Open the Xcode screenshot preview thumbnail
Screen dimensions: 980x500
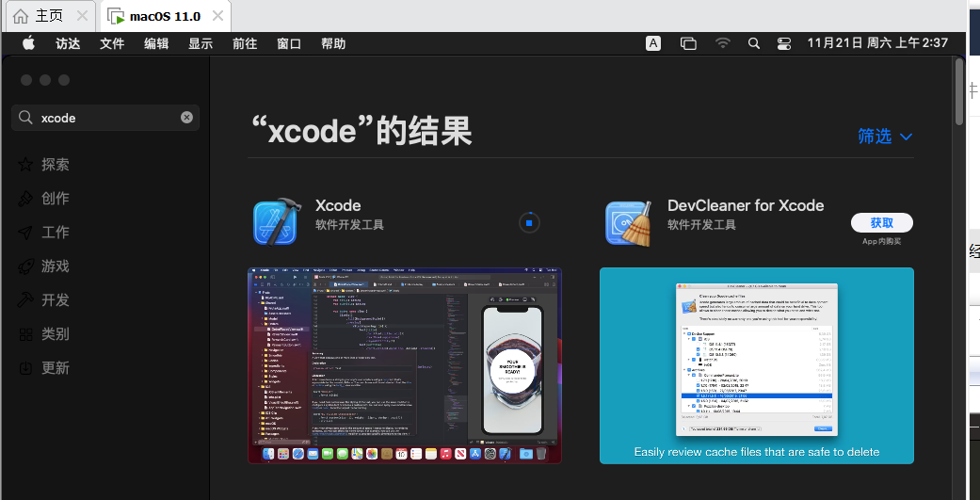405,365
